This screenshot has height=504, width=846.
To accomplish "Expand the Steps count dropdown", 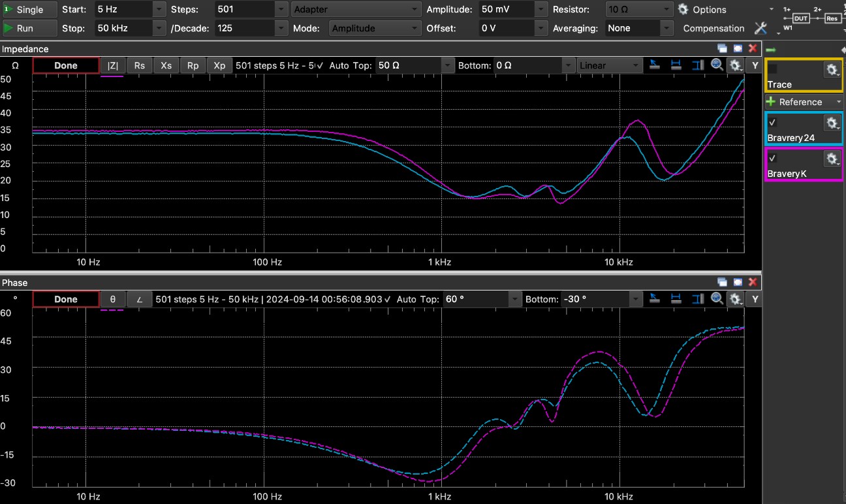I will (x=281, y=9).
